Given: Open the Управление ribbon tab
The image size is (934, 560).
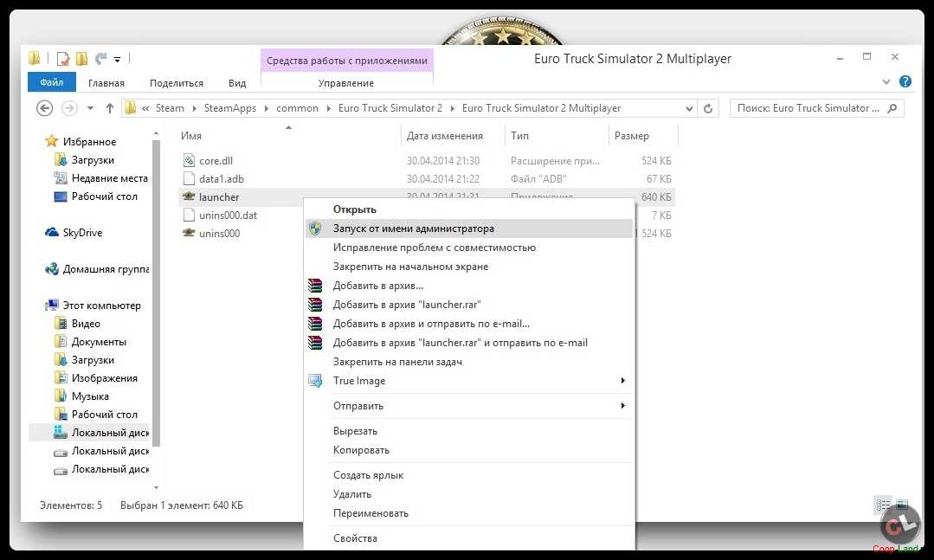Looking at the screenshot, I should pyautogui.click(x=346, y=83).
